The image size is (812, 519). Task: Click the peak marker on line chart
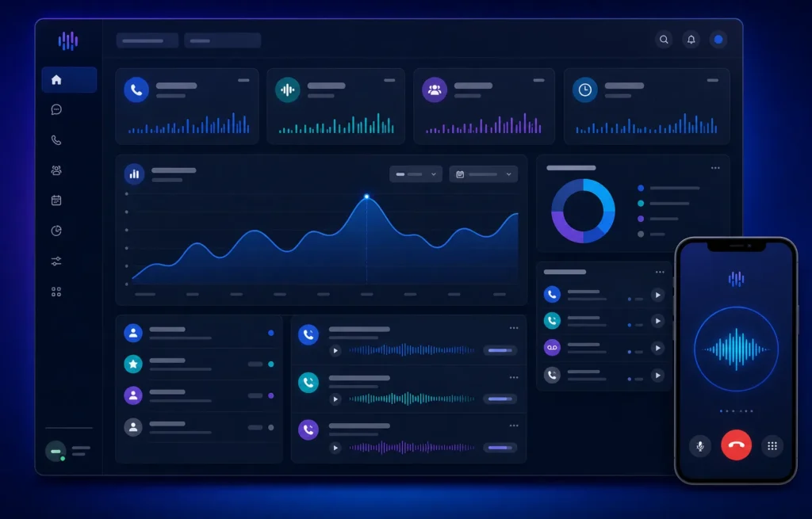pos(366,197)
